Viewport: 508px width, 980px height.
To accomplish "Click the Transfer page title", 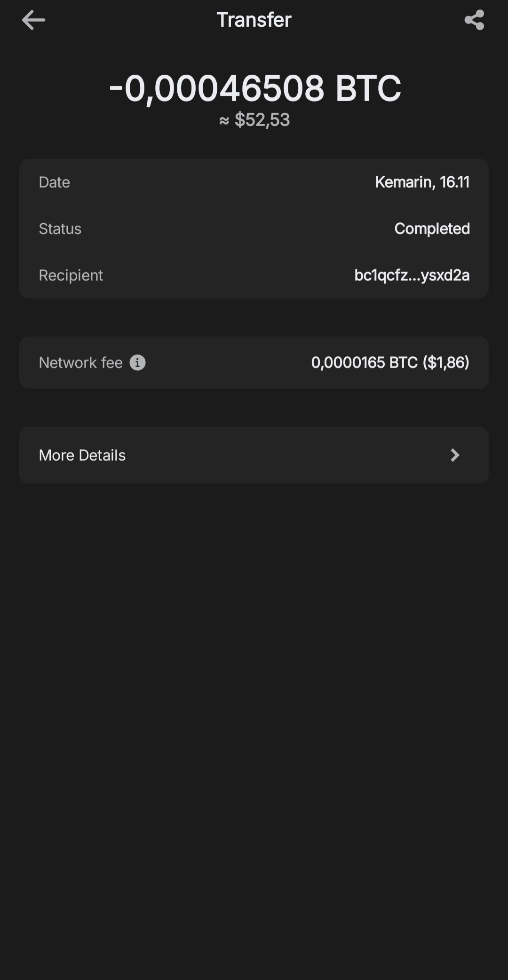I will pyautogui.click(x=254, y=20).
